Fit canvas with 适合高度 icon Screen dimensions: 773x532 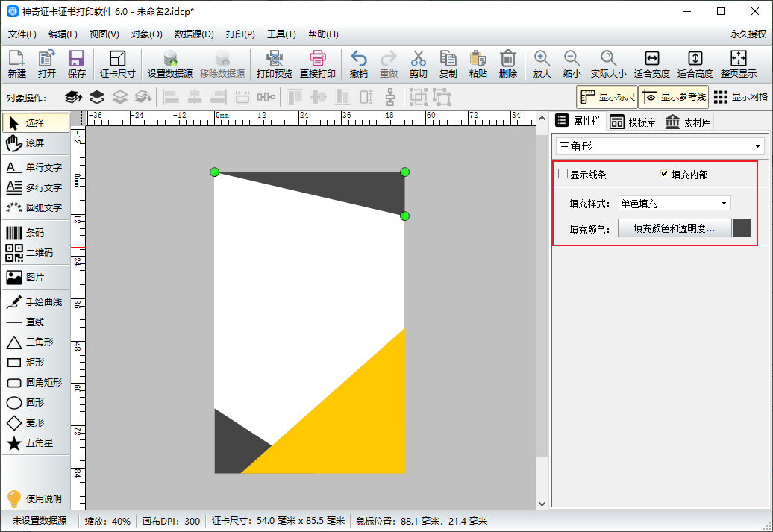coord(695,64)
